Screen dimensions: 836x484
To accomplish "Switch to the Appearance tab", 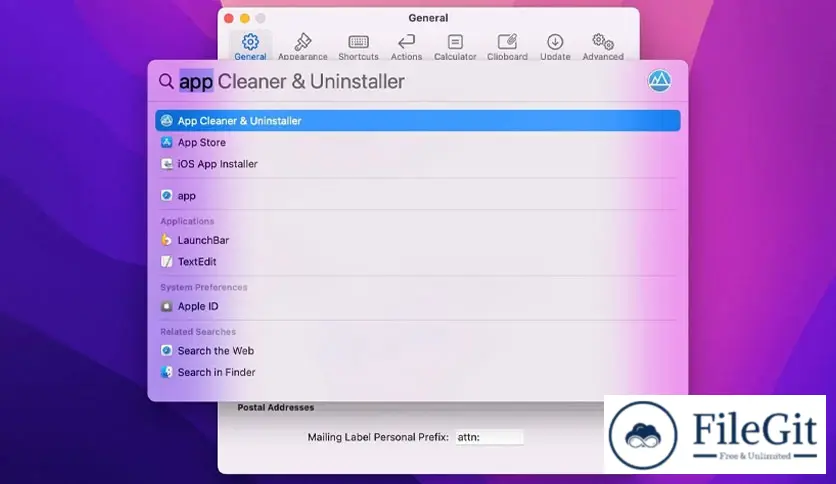I will (x=302, y=47).
